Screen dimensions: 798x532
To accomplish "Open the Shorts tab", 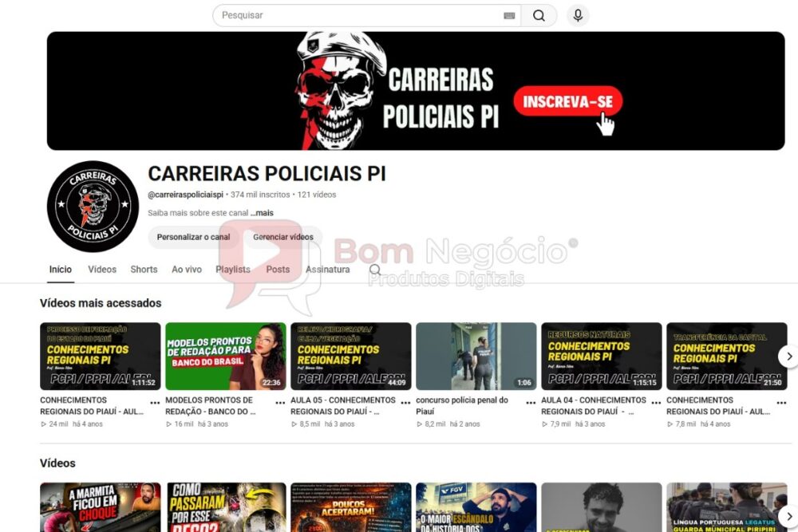I will tap(144, 270).
